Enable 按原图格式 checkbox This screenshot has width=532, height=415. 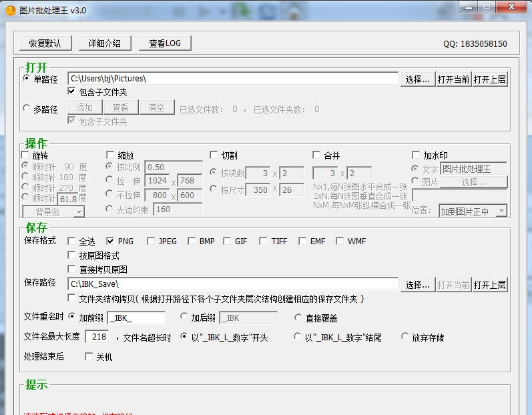coord(71,255)
